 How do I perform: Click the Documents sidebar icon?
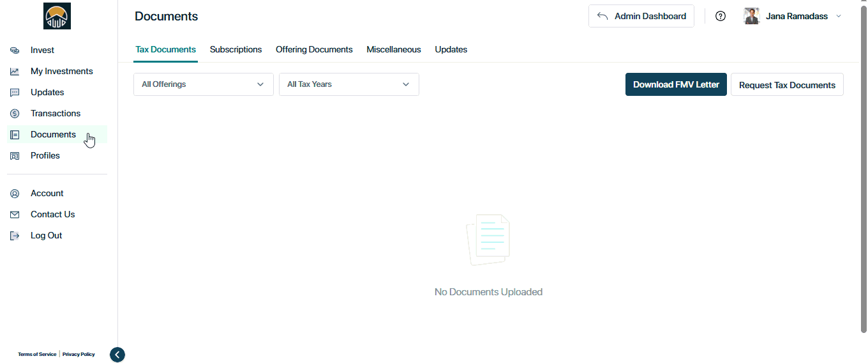click(15, 135)
